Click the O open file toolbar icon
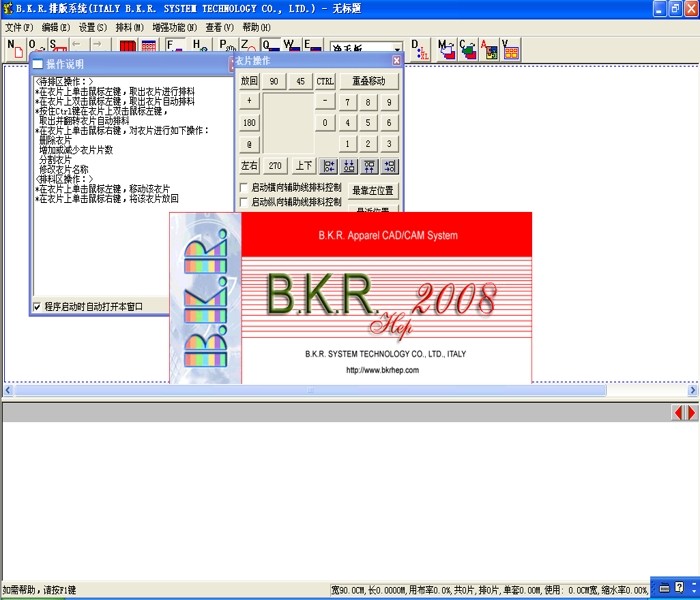700x600 pixels. tap(37, 46)
